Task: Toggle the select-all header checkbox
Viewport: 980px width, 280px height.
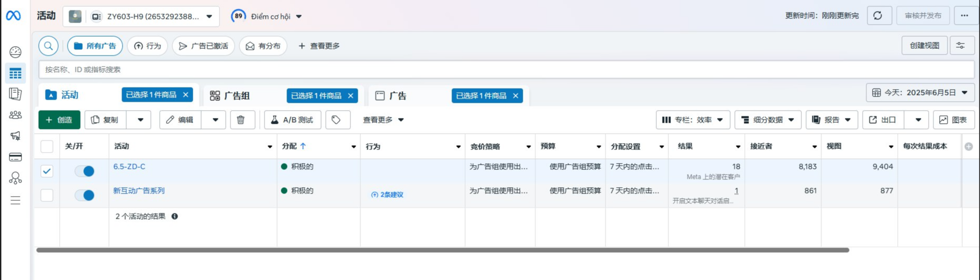Action: coord(47,146)
